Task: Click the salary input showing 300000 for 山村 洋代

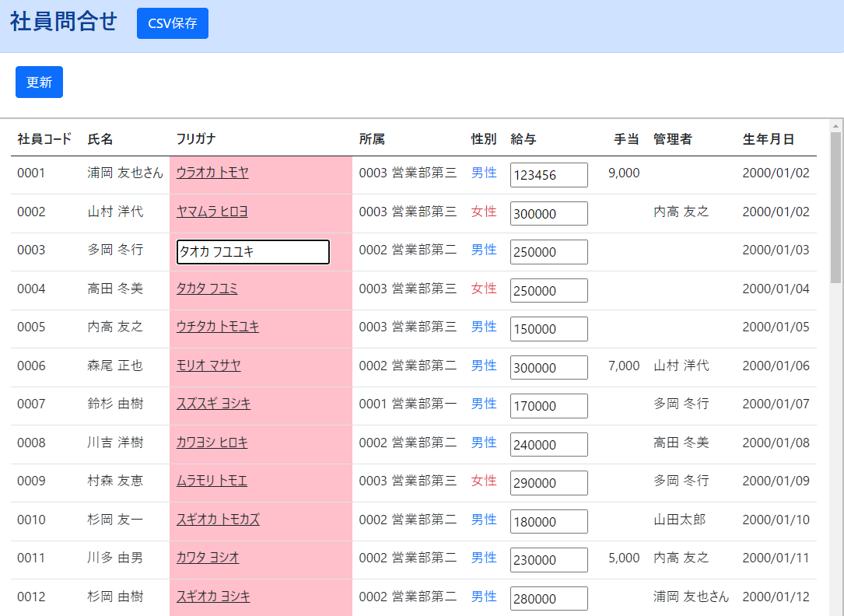Action: point(548,213)
